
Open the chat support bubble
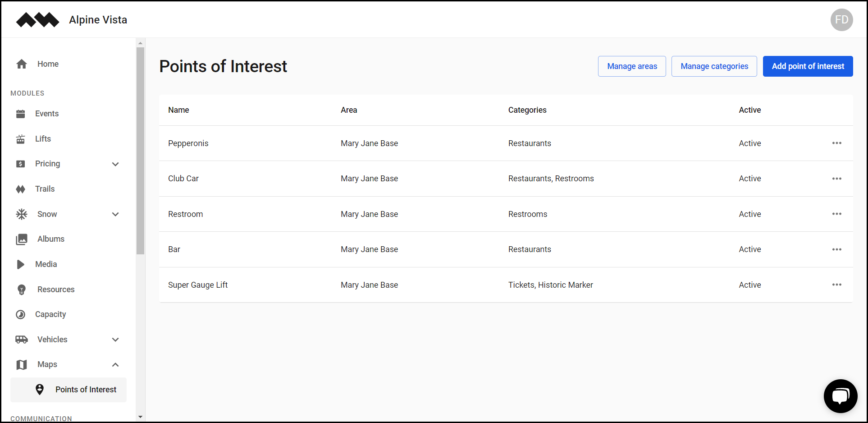click(x=841, y=396)
